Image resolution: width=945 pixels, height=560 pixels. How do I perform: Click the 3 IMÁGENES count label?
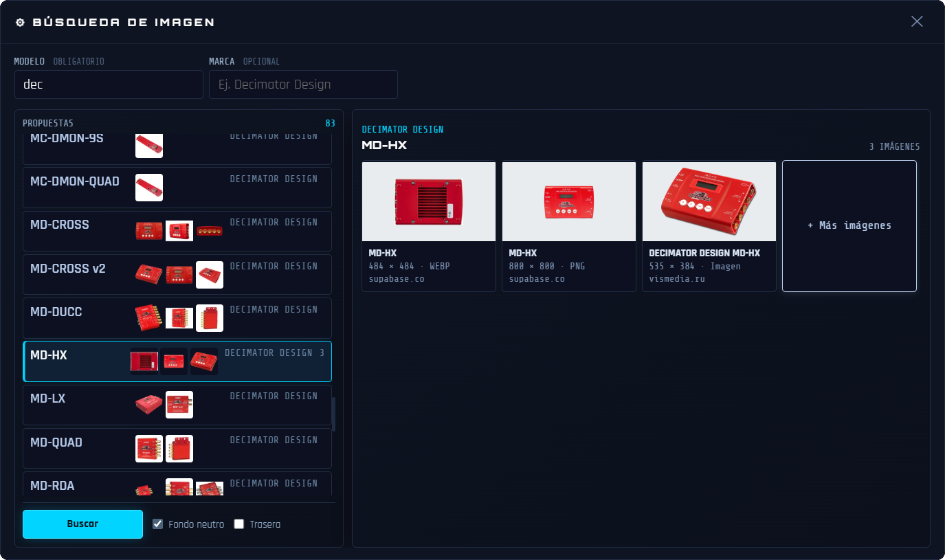click(894, 146)
